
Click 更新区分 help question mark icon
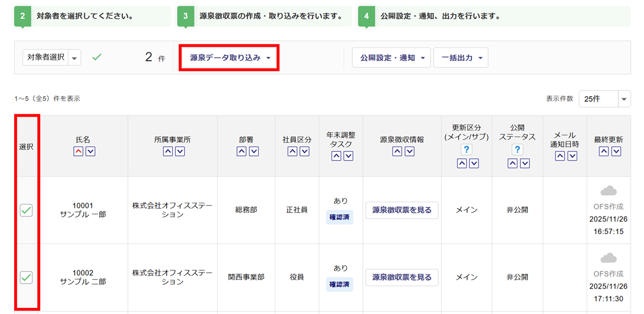point(466,149)
